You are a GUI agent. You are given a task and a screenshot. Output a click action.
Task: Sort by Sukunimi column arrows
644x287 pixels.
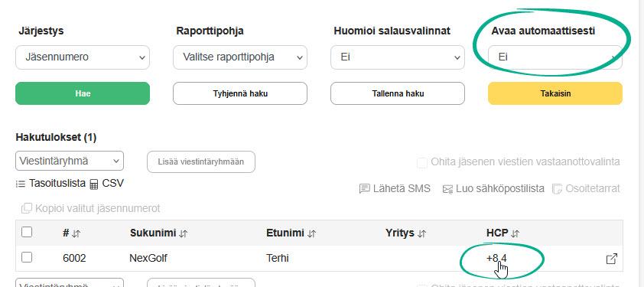click(x=183, y=233)
